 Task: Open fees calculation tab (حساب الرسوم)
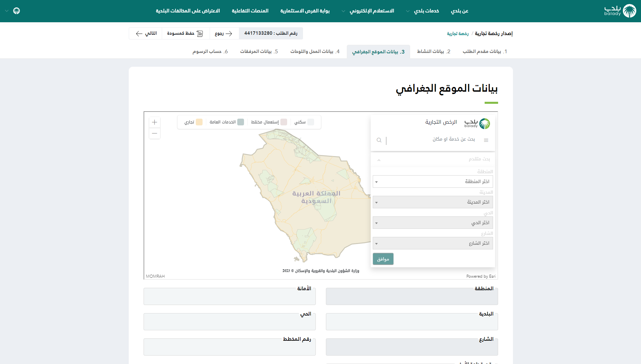pyautogui.click(x=210, y=52)
